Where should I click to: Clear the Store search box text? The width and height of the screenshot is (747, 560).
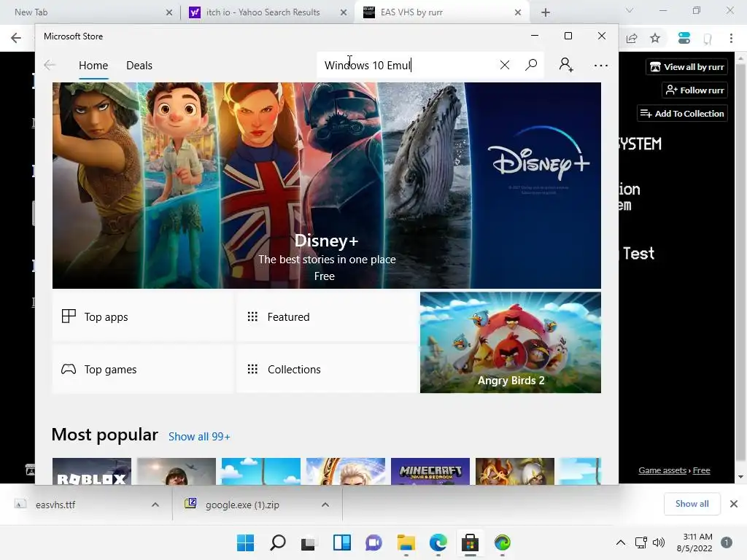(505, 65)
